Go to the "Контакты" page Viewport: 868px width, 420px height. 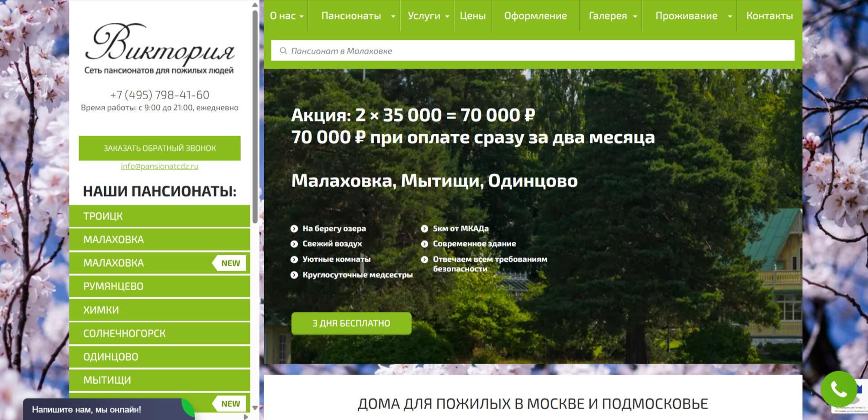[769, 16]
